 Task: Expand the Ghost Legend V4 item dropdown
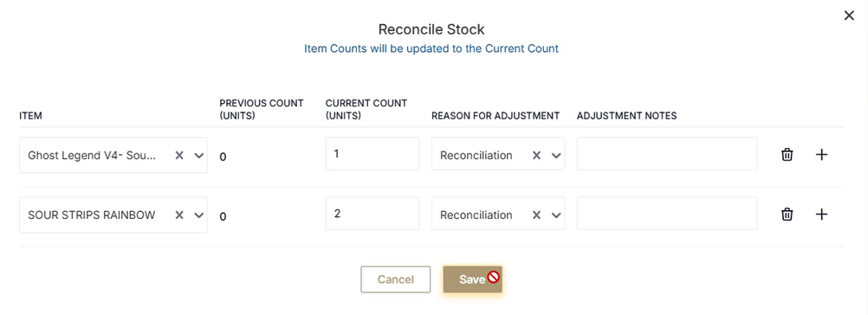pos(198,156)
